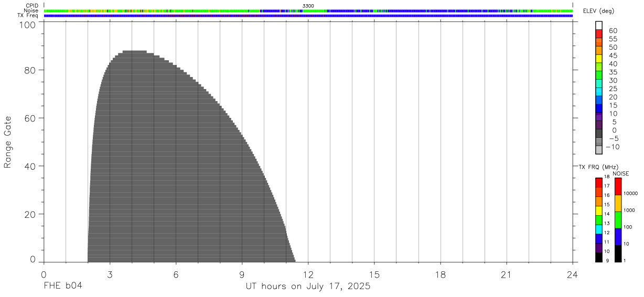The image size is (644, 297).
Task: Click the y-axis tick label '40'
Action: 30,166
